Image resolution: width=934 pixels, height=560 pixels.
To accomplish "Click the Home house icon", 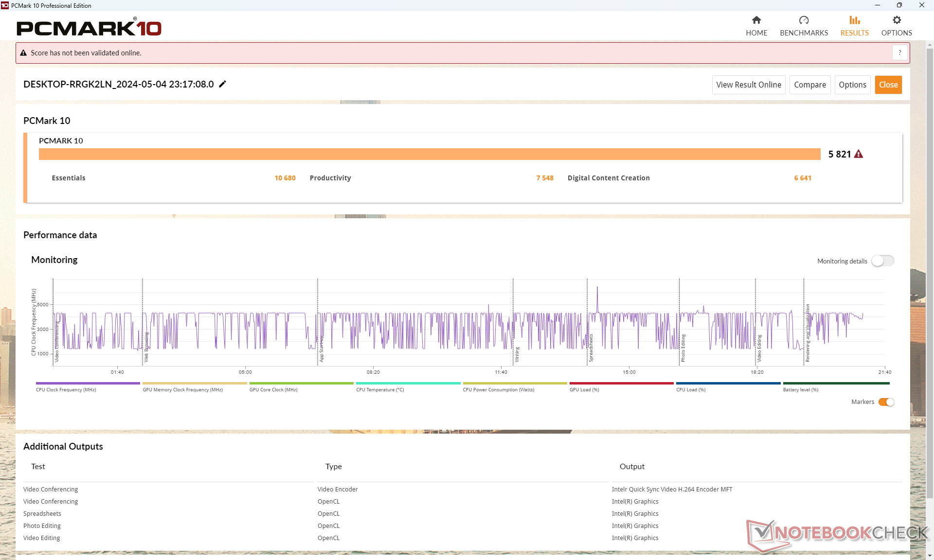I will 756,20.
